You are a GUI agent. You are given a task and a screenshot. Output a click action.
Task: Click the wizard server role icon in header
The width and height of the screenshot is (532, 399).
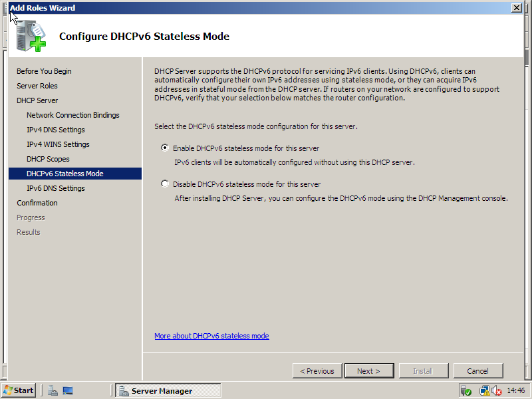point(31,36)
